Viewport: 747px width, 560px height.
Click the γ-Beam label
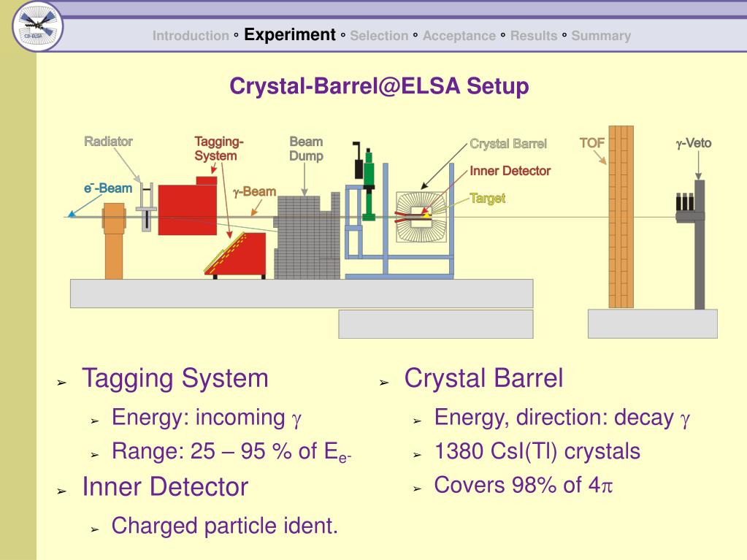(x=254, y=191)
